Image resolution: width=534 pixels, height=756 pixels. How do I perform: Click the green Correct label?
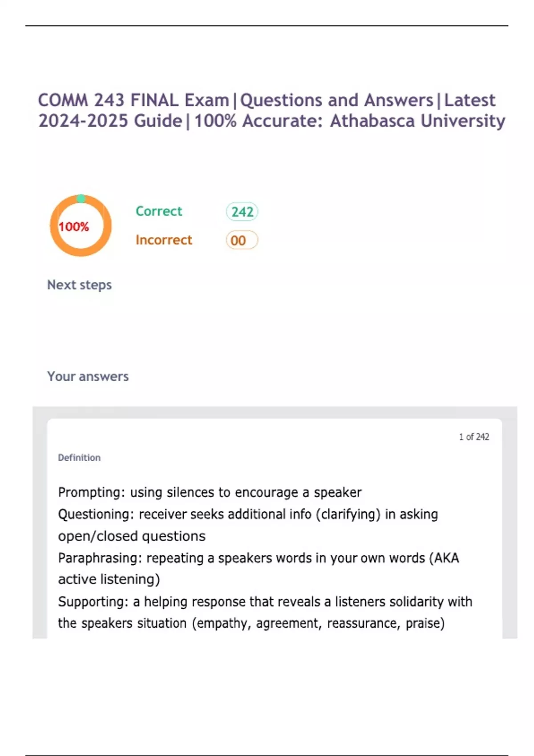coord(159,211)
